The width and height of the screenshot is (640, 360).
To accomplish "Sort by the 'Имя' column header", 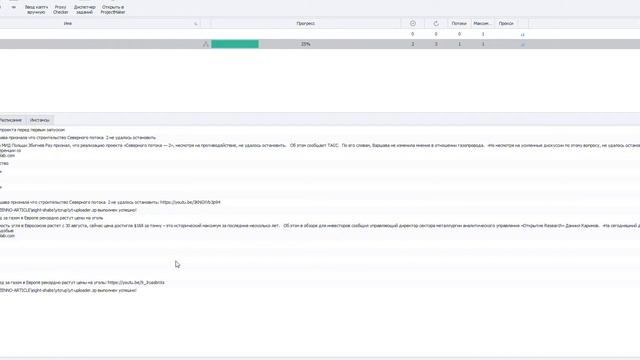I will [68, 24].
